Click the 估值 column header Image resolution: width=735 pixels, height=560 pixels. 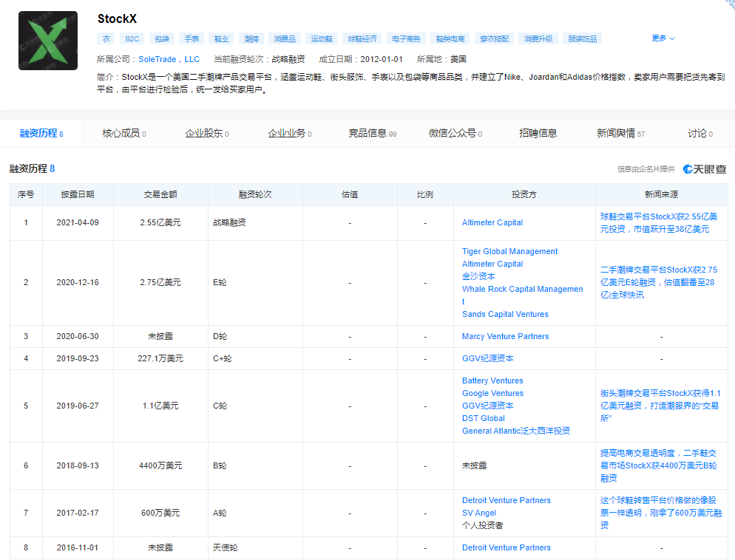click(350, 194)
